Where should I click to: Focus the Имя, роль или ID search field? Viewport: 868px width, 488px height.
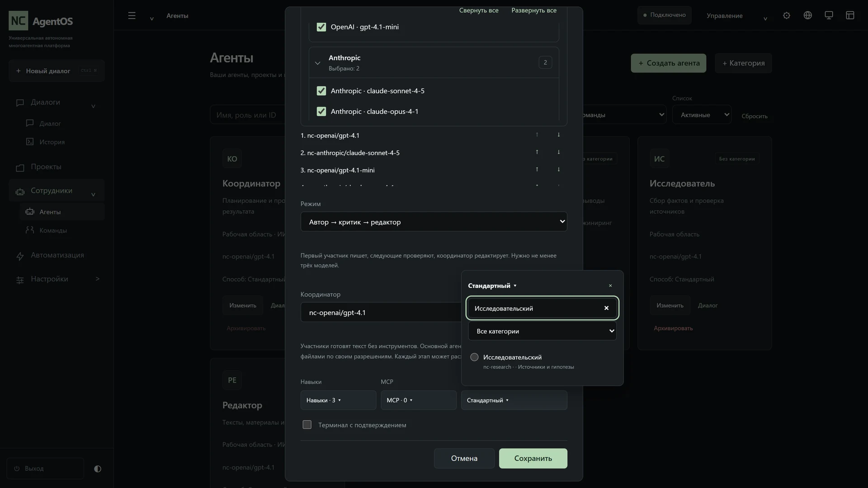[x=248, y=115]
